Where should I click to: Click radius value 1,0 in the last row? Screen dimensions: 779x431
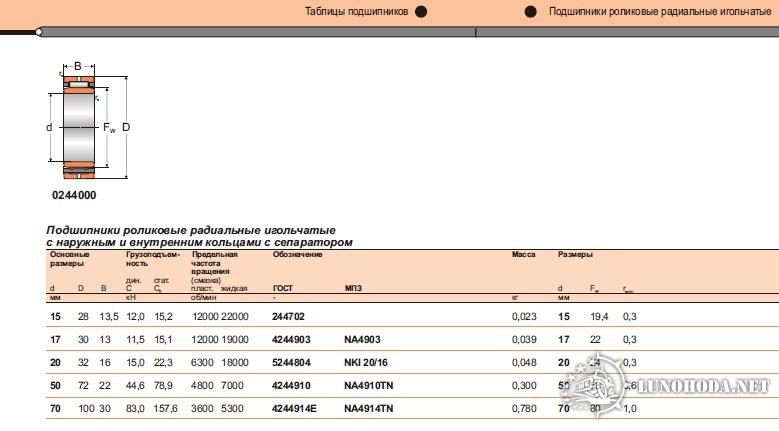629,409
